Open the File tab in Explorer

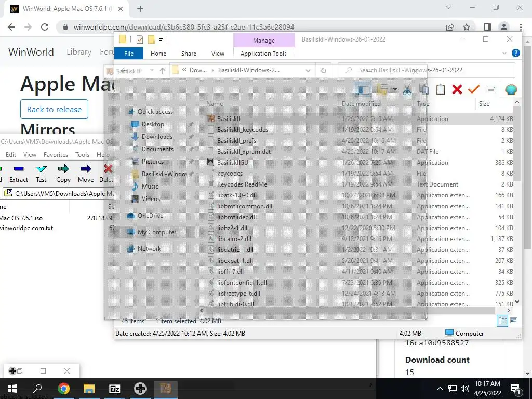click(x=129, y=54)
